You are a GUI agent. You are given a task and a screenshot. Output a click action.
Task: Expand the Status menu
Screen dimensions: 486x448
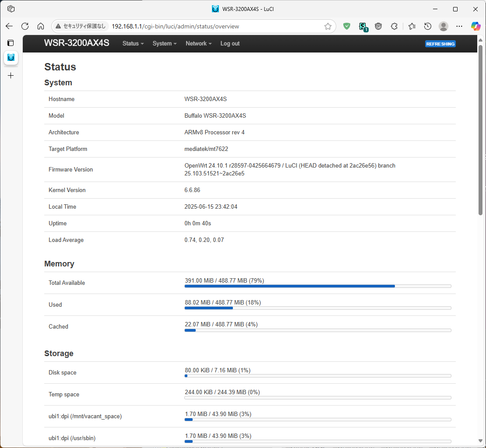point(133,44)
